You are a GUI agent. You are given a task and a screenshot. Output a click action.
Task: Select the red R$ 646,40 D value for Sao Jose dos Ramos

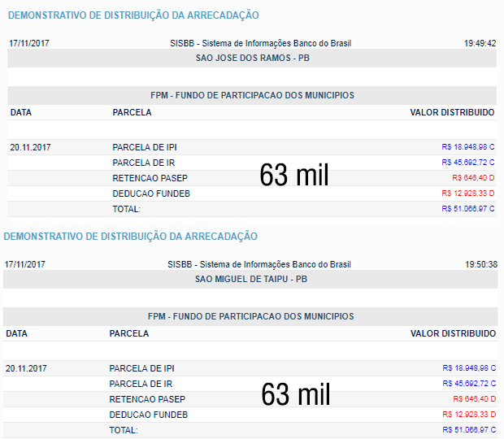(x=473, y=178)
